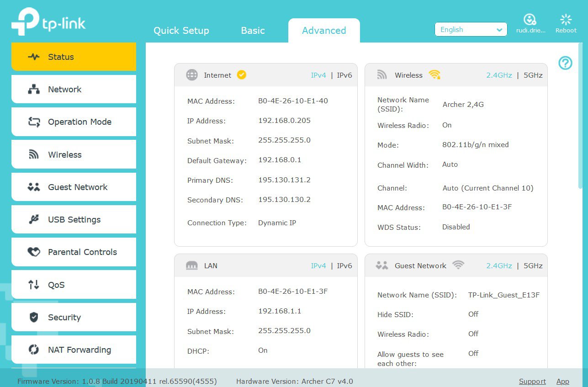This screenshot has width=588, height=387.
Task: Show IPv6 info in LAN panel
Action: click(344, 266)
